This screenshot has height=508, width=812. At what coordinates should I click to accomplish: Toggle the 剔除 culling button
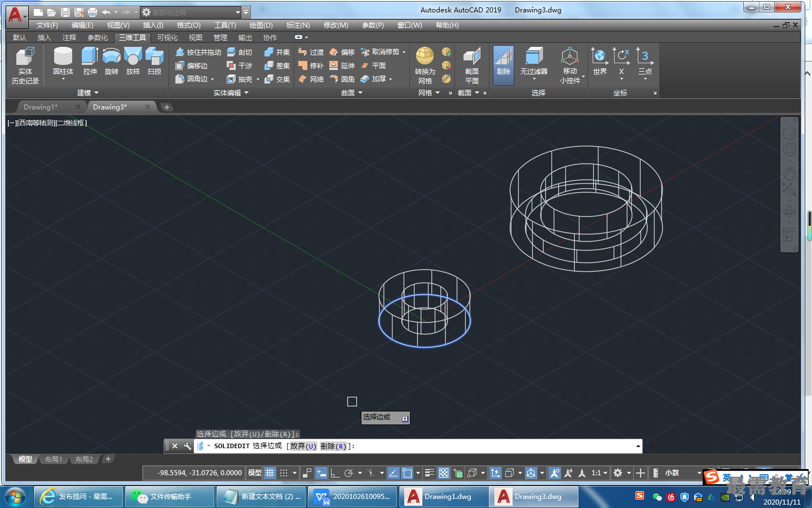(x=504, y=65)
